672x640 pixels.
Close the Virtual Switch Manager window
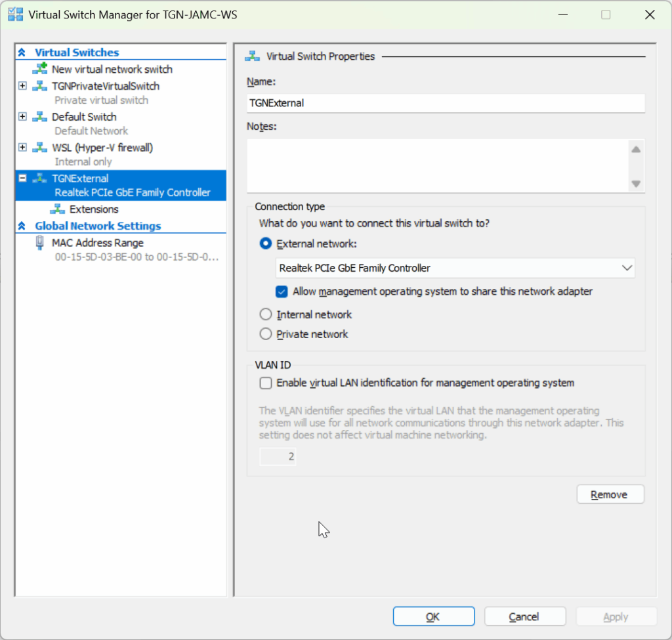650,14
